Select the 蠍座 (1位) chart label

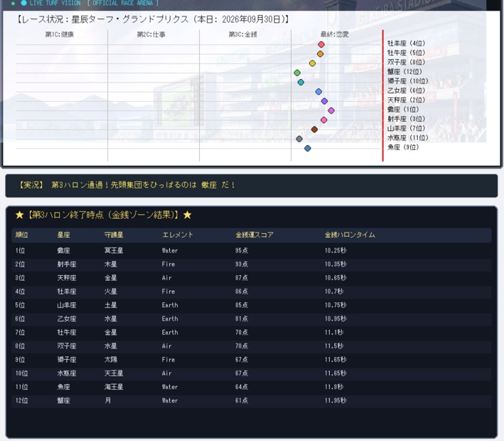click(403, 110)
